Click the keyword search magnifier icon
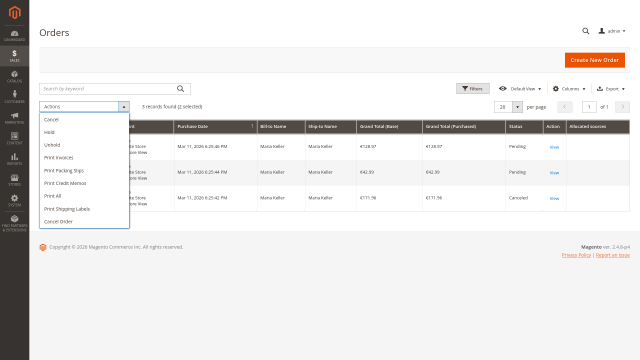The image size is (640, 360). coord(180,89)
